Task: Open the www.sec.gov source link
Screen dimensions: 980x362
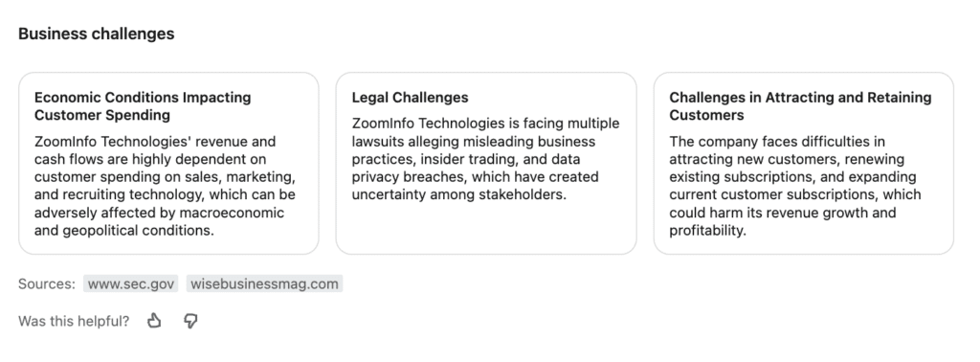Action: point(130,283)
